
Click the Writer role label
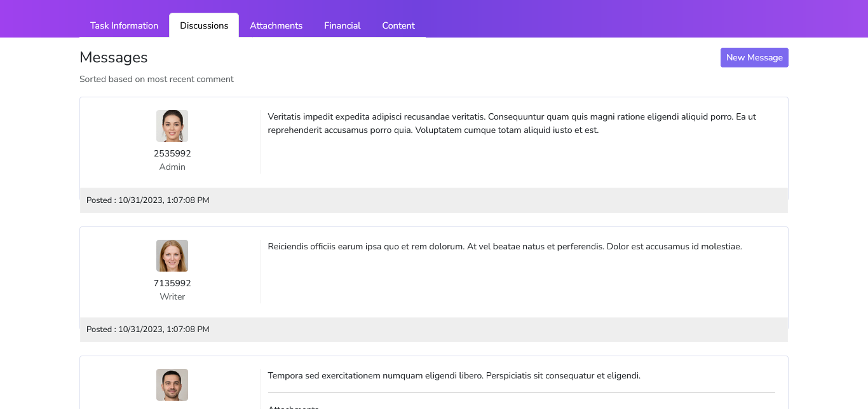172,296
